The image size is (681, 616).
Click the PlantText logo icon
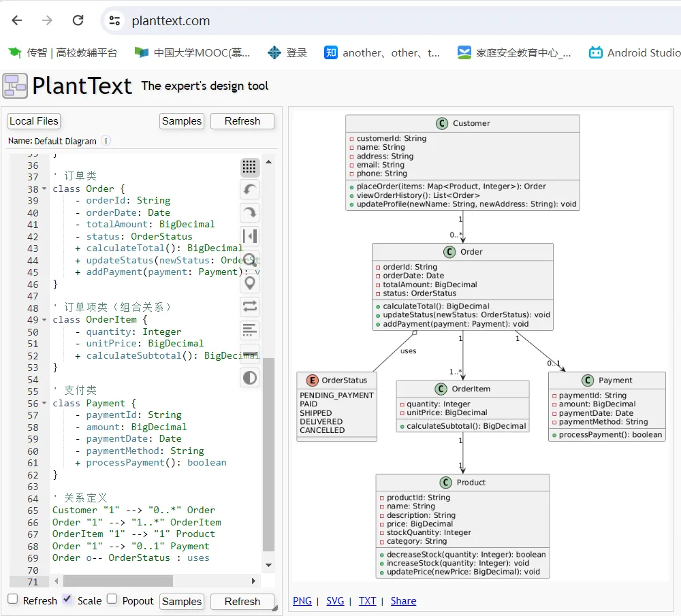click(15, 86)
